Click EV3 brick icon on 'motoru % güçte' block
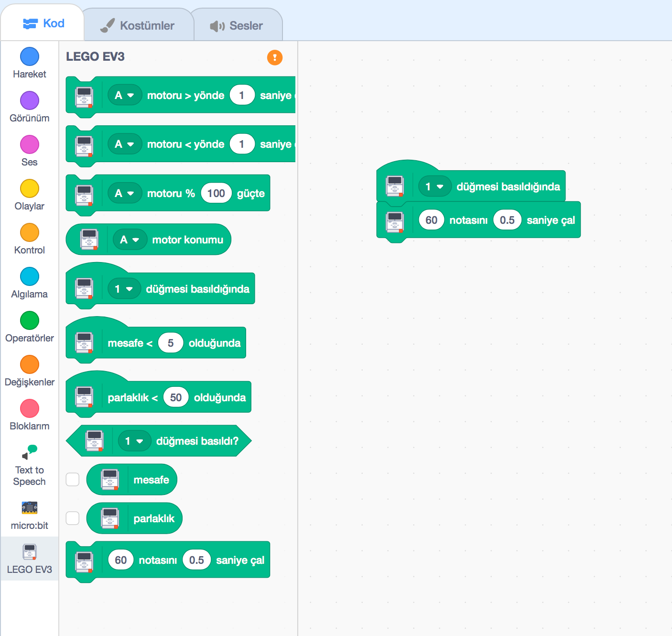The width and height of the screenshot is (672, 636). pyautogui.click(x=84, y=195)
